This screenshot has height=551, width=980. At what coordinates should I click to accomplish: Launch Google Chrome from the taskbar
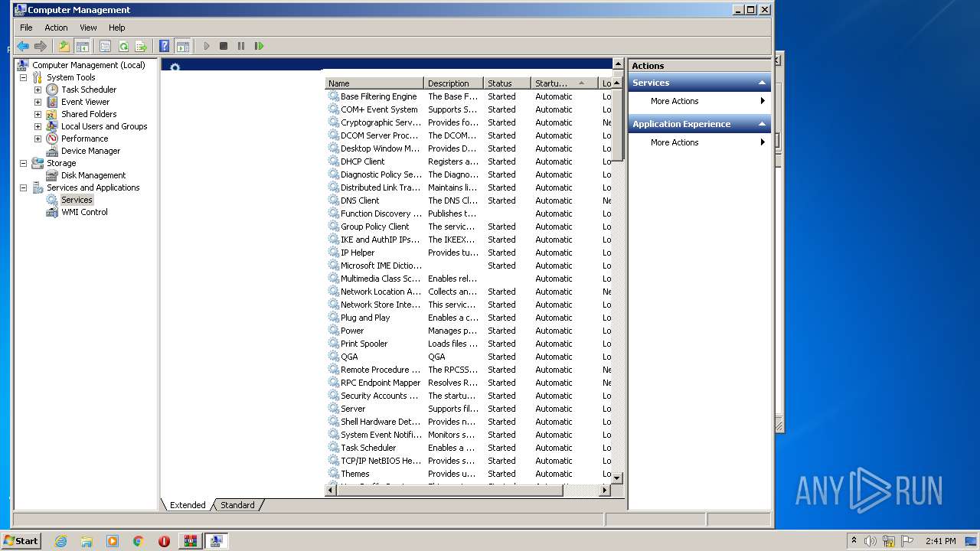pyautogui.click(x=139, y=541)
